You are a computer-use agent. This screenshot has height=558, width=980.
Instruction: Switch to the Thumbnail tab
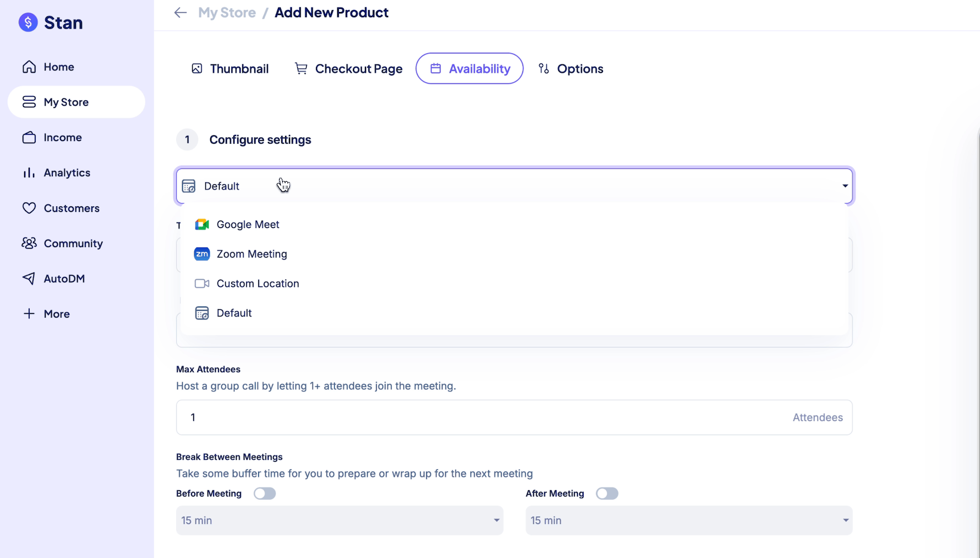point(230,69)
